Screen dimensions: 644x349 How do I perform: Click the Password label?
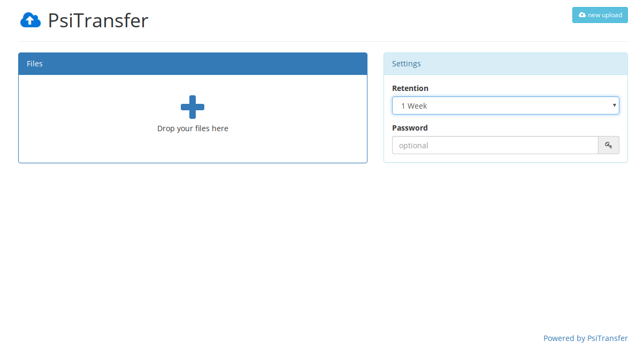(410, 128)
